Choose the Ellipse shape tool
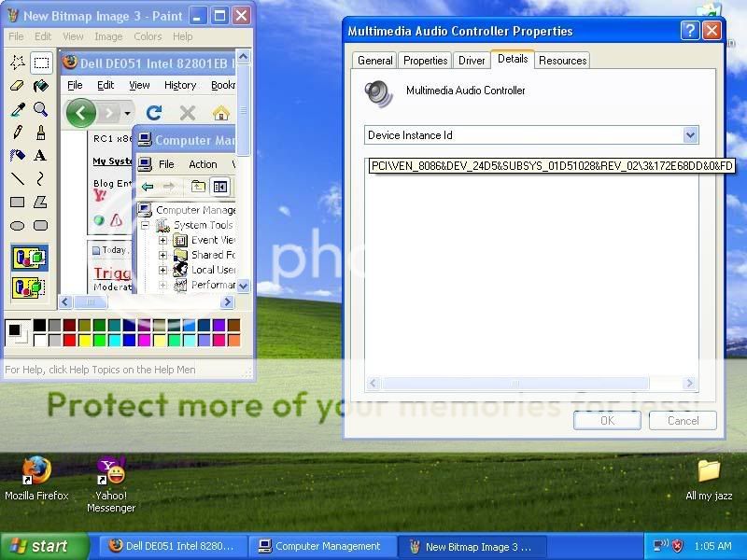This screenshot has width=747, height=560. coord(18,225)
